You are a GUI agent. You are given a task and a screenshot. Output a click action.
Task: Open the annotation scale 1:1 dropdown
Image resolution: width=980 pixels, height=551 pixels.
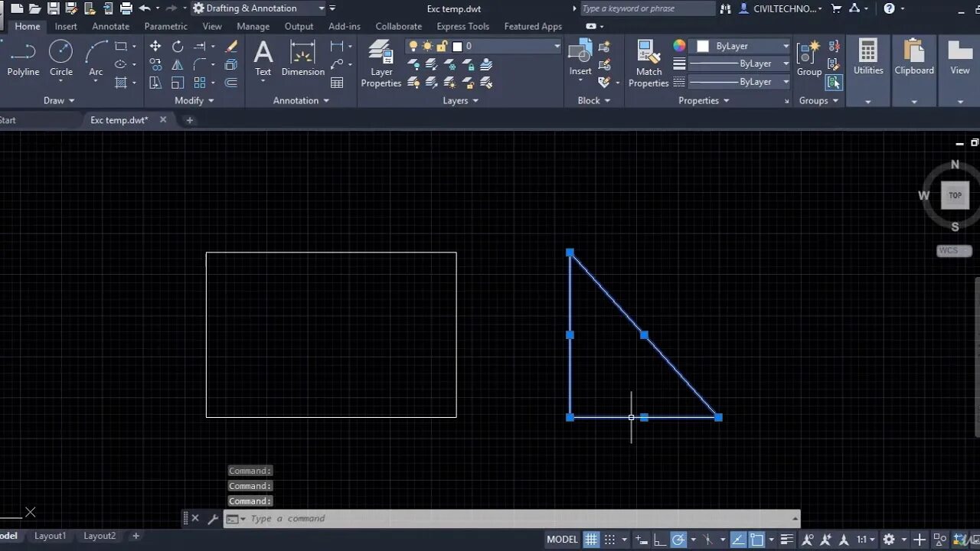(x=865, y=540)
